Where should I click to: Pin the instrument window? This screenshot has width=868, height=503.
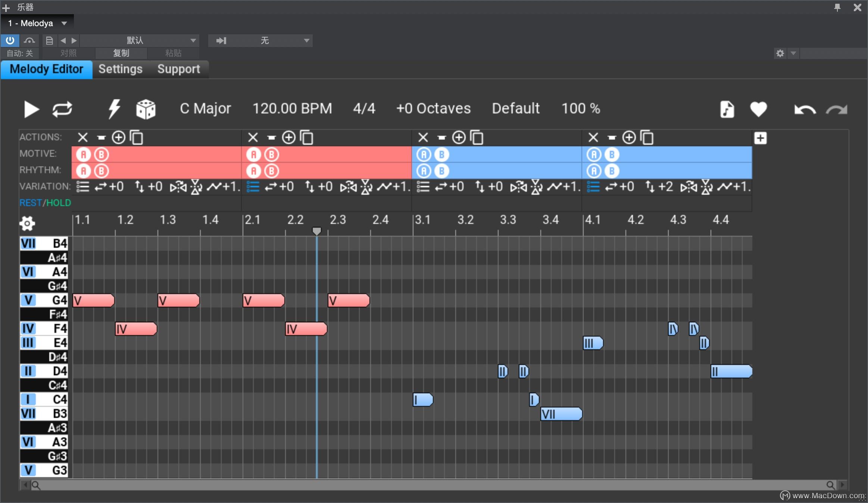click(837, 7)
